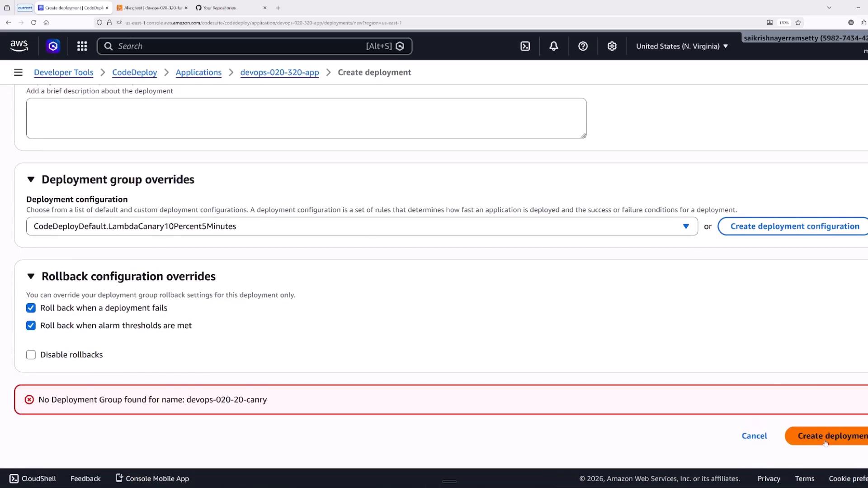Toggle the side navigation hamburger menu
Viewport: 868px width, 488px height.
18,72
